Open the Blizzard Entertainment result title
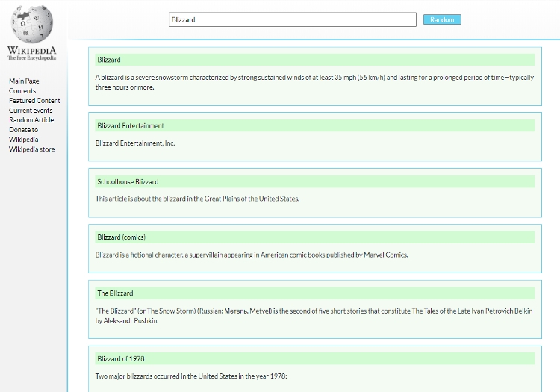Image resolution: width=560 pixels, height=392 pixels. [x=131, y=125]
